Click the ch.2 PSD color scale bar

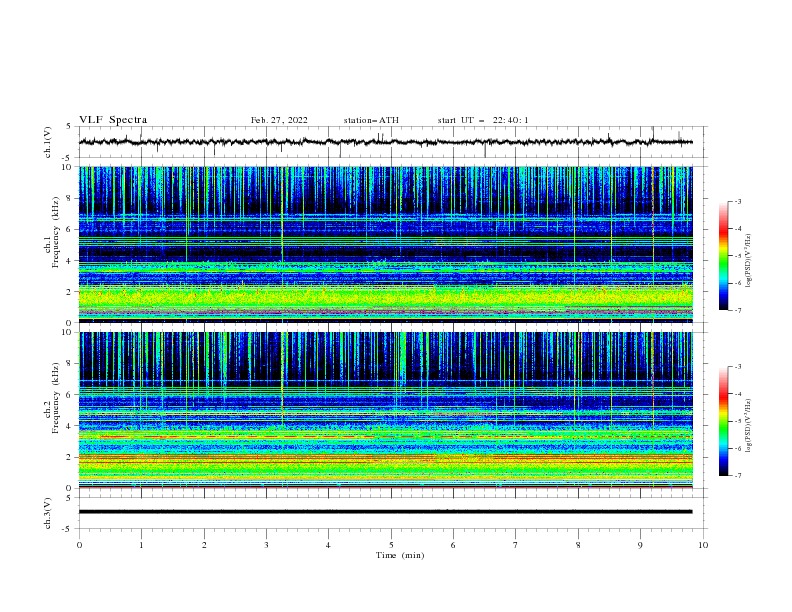[723, 421]
